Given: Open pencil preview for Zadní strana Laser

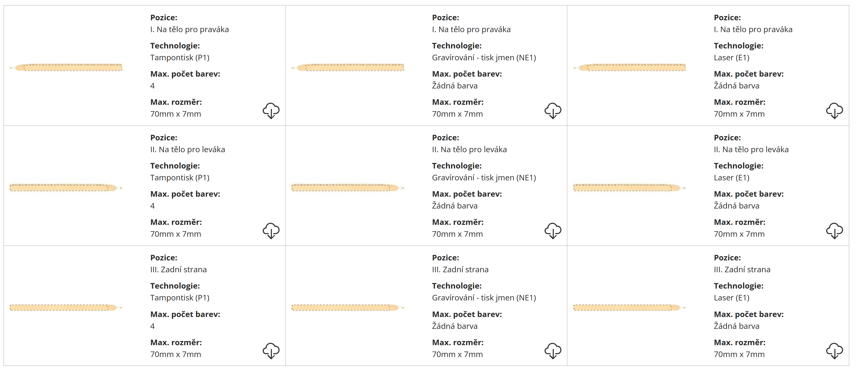Looking at the screenshot, I should (x=630, y=308).
